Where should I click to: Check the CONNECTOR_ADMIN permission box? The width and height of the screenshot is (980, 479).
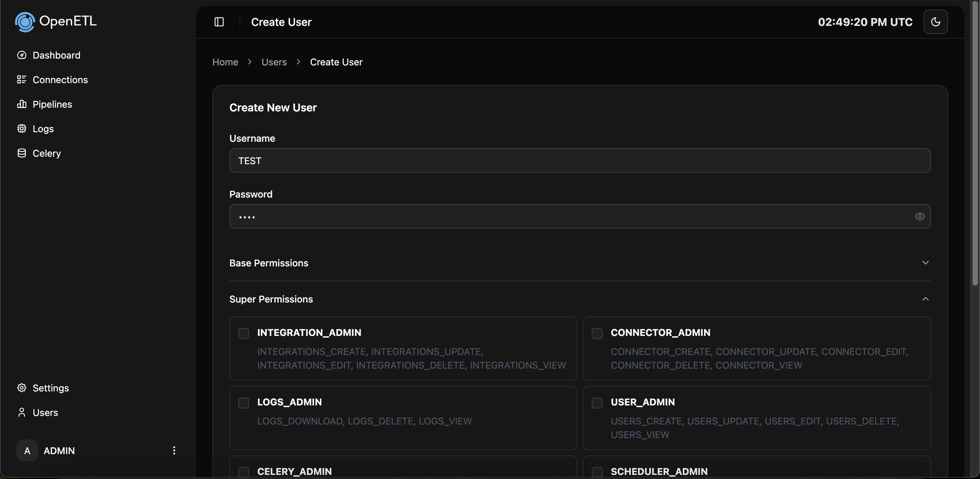(597, 333)
